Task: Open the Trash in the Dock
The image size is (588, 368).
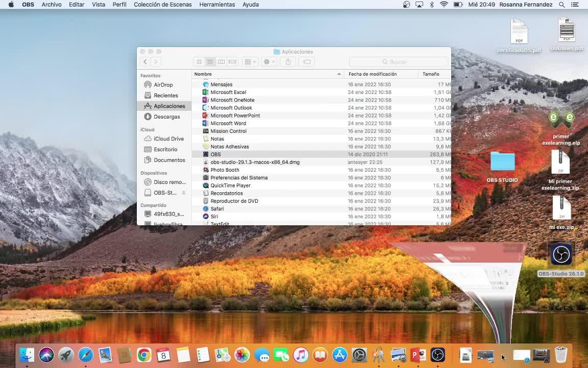Action: point(561,355)
